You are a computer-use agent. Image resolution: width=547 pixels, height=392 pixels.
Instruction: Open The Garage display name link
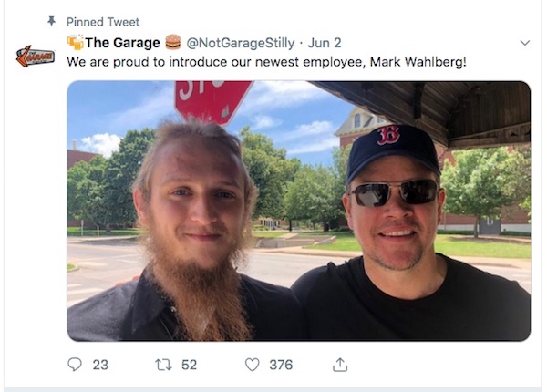pos(122,42)
